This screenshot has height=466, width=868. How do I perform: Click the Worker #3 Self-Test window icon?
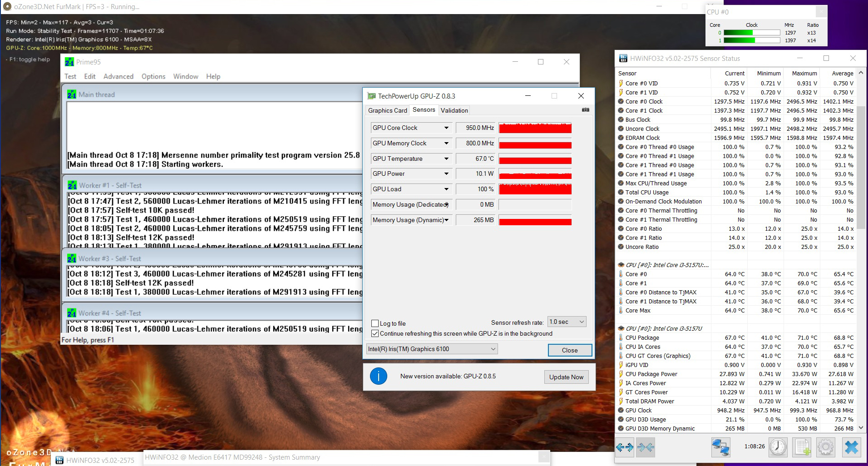pyautogui.click(x=72, y=258)
